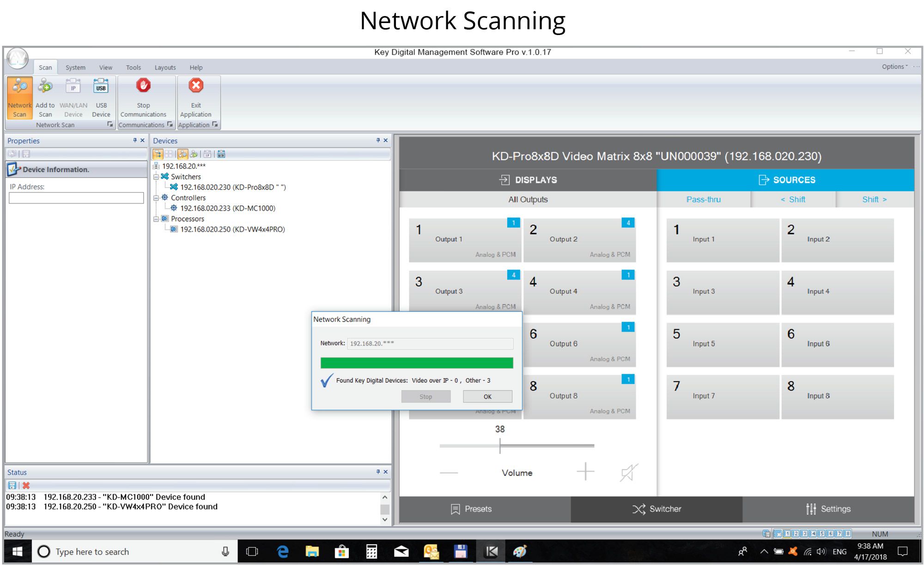Toggle auto-hide pin on Devices panel

(x=378, y=140)
